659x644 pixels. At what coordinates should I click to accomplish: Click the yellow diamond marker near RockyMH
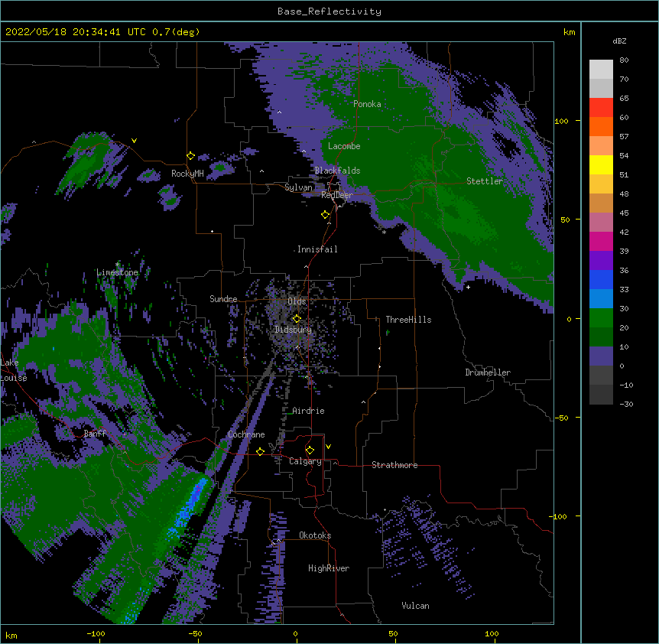(x=190, y=156)
